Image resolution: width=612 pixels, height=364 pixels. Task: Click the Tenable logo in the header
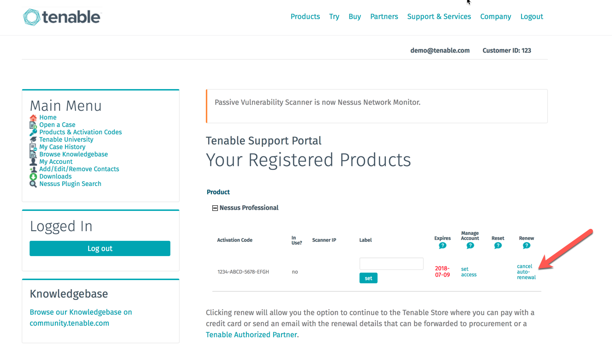click(x=62, y=17)
